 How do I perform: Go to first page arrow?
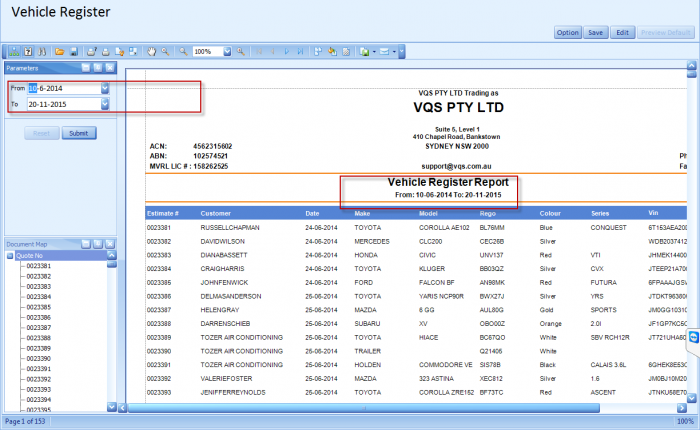tap(259, 52)
